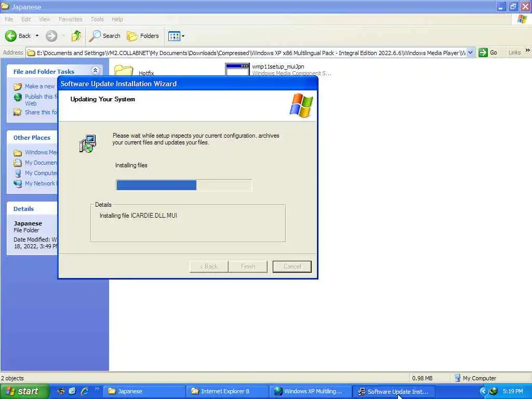
Task: Open the View menu
Action: pos(45,19)
